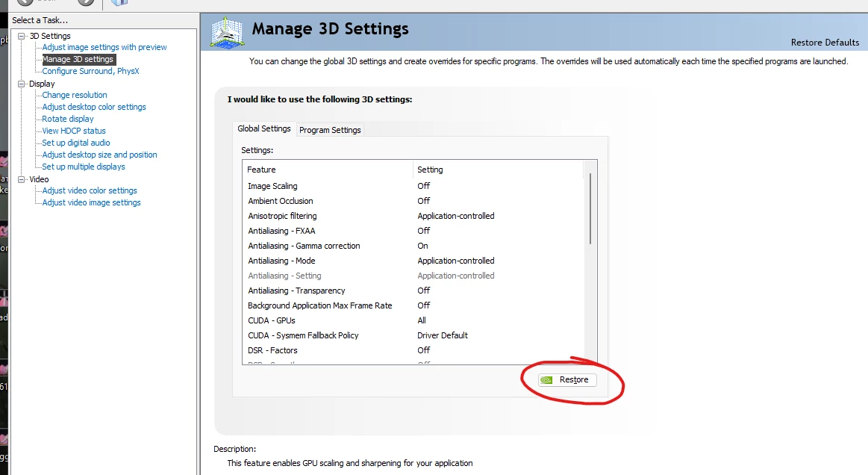Select Manage 3D settings in task tree

coord(78,59)
